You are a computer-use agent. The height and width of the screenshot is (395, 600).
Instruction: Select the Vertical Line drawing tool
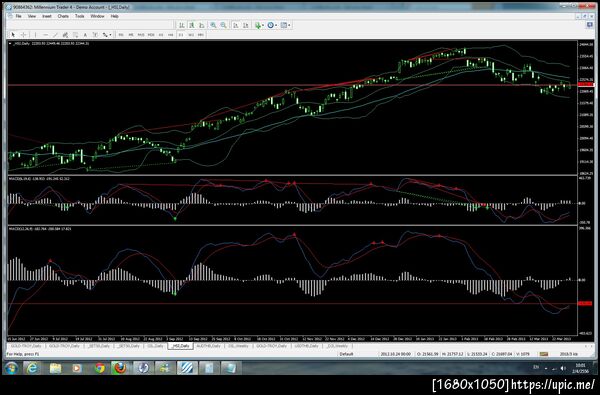pyautogui.click(x=35, y=35)
